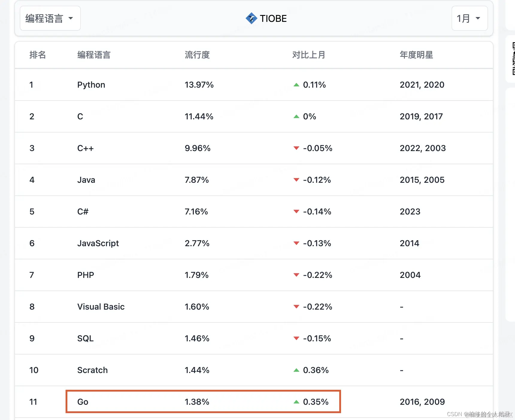515x420 pixels.
Task: Click the "2016, 2009" award years
Action: pos(422,402)
